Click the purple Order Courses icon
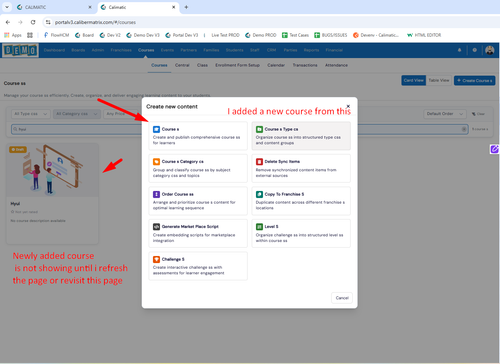This screenshot has width=500, height=364. point(156,194)
